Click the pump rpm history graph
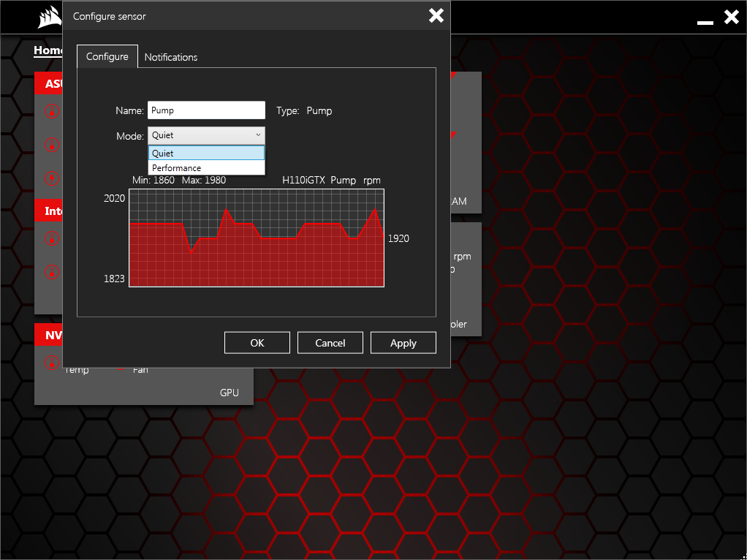Viewport: 747px width, 560px height. [257, 238]
